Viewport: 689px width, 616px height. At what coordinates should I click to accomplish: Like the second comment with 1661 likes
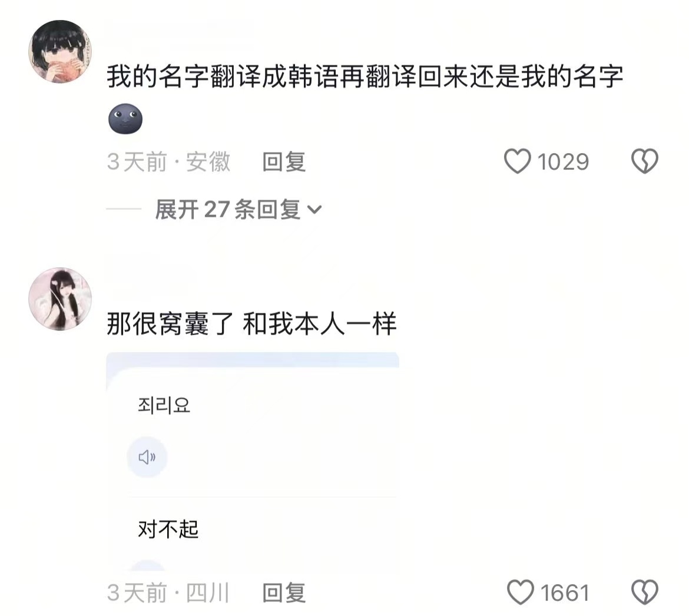[521, 592]
